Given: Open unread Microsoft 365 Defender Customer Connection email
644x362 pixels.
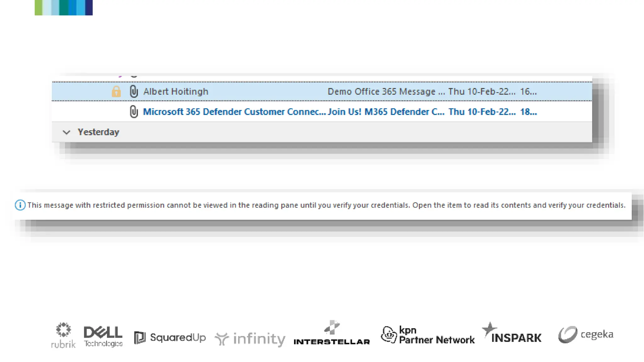Looking at the screenshot, I should tap(234, 112).
